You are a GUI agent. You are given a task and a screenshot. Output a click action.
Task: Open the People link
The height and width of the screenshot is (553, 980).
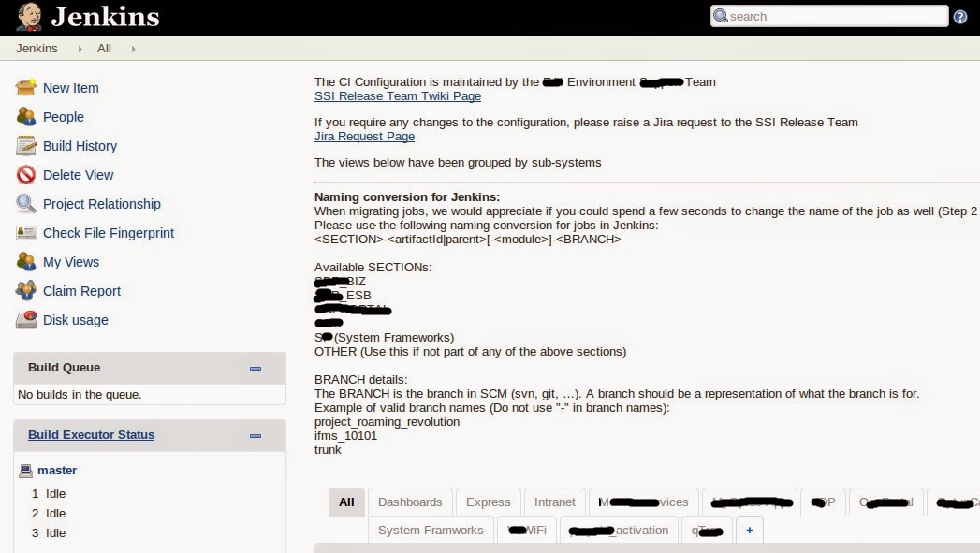[63, 117]
